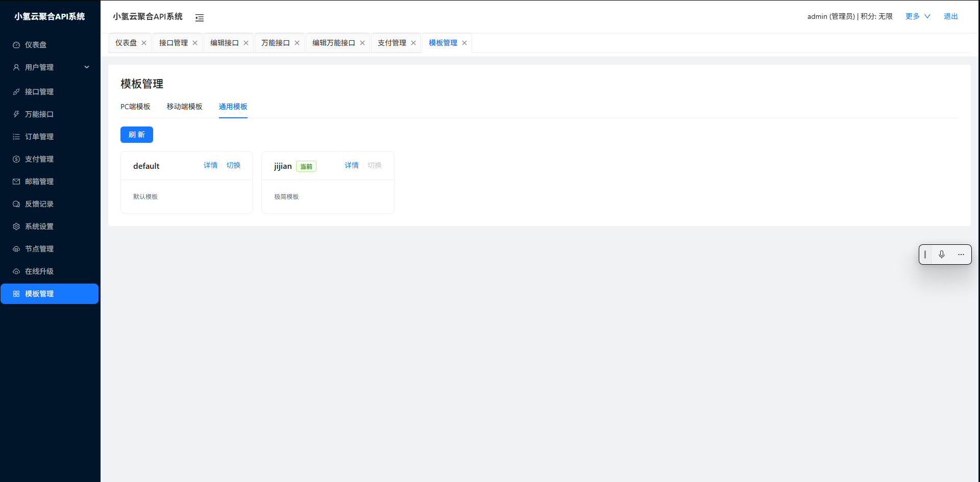Open 系统设置 system settings icon
This screenshot has width=980, height=482.
click(39, 226)
